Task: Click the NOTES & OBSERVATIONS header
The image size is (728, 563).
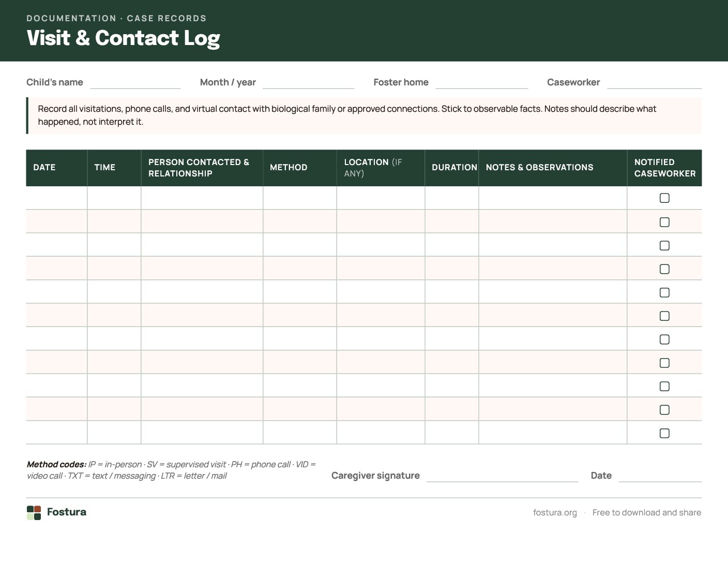Action: pos(553,168)
